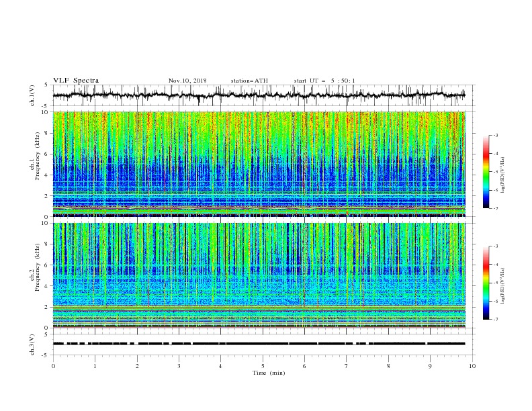The width and height of the screenshot is (532, 411).
Task: Click the "-7" label on ch.2 colorbar
Action: 496,320
